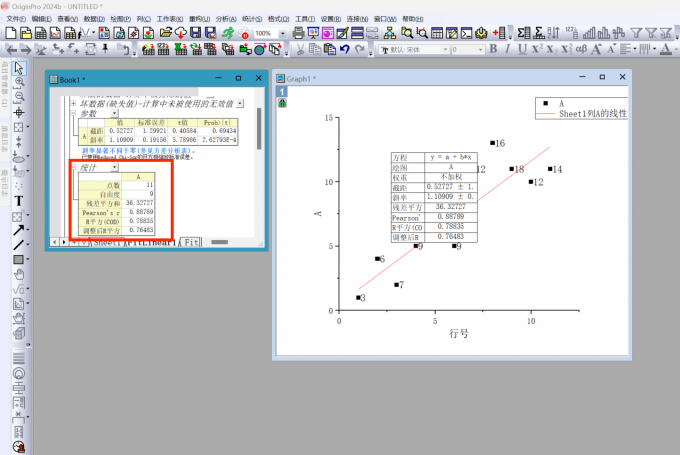Increase font size with large A icon

pos(596,49)
